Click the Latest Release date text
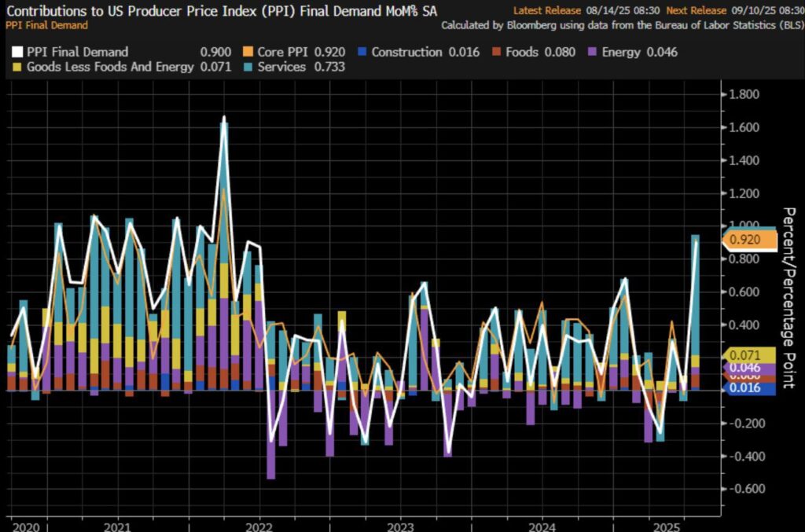 pyautogui.click(x=623, y=10)
